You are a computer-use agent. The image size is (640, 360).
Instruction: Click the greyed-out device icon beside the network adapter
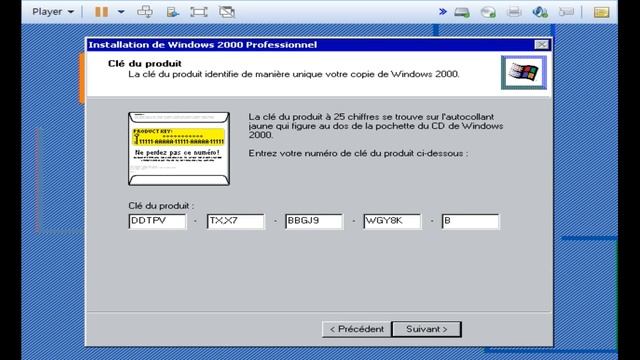[567, 12]
